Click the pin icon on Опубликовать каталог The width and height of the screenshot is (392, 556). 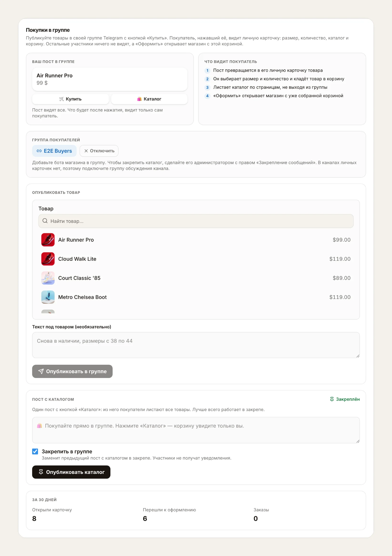[41, 472]
